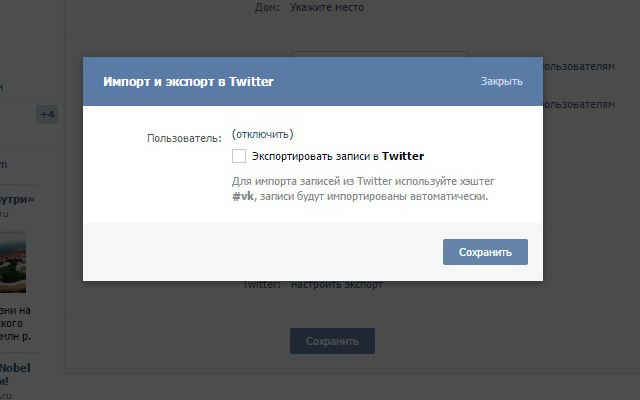This screenshot has width=640, height=400.
Task: Click the Сохранить button in the dialog
Action: pos(485,252)
